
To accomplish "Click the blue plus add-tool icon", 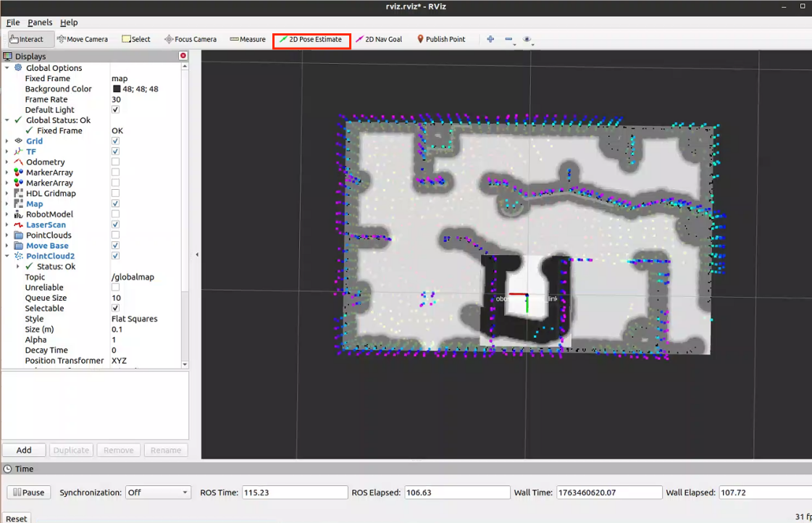I will pyautogui.click(x=490, y=39).
